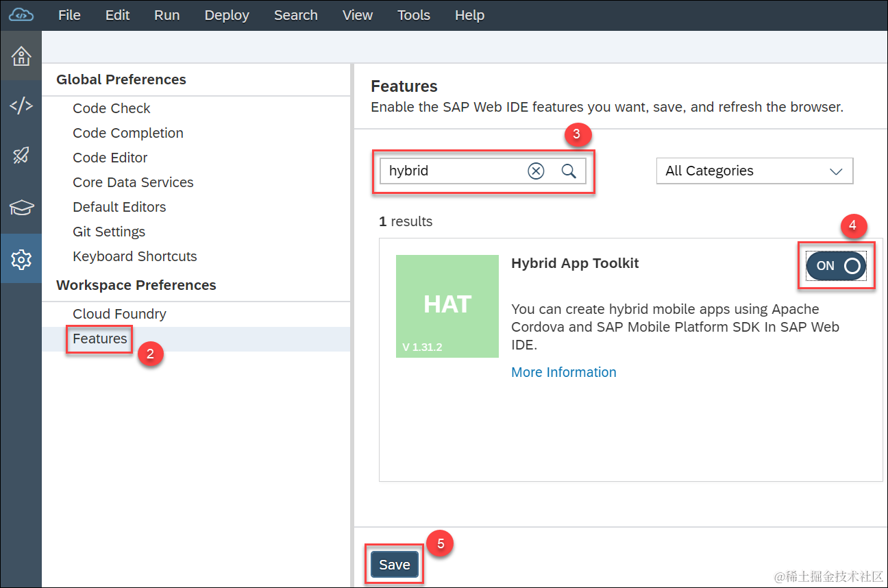Viewport: 888px width, 588px height.
Task: Open the Tools menu
Action: [x=414, y=15]
